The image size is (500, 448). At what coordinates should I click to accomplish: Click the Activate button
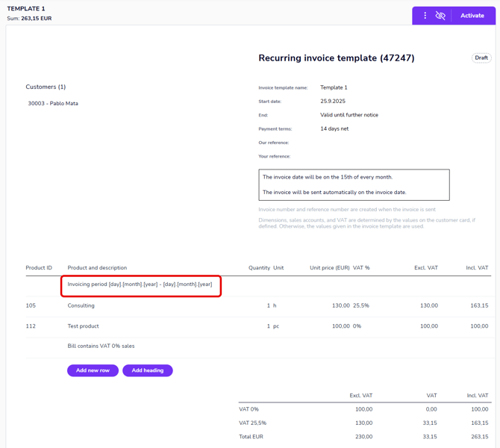point(472,16)
